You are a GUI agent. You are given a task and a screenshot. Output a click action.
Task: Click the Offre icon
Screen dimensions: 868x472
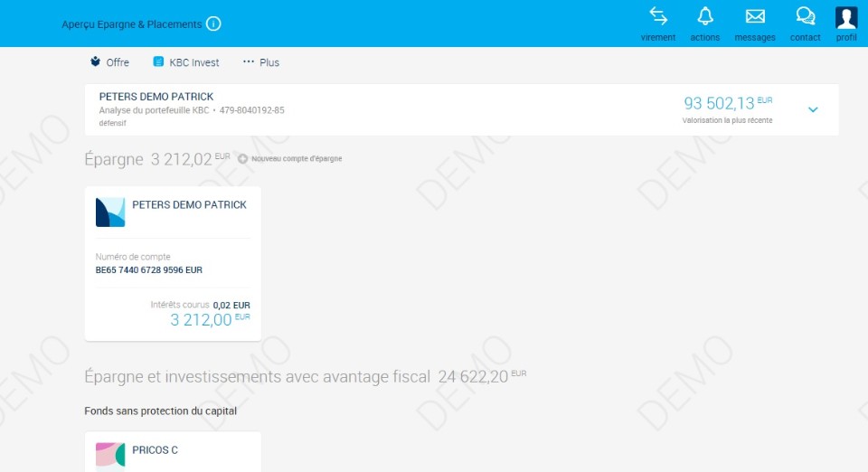coord(95,61)
